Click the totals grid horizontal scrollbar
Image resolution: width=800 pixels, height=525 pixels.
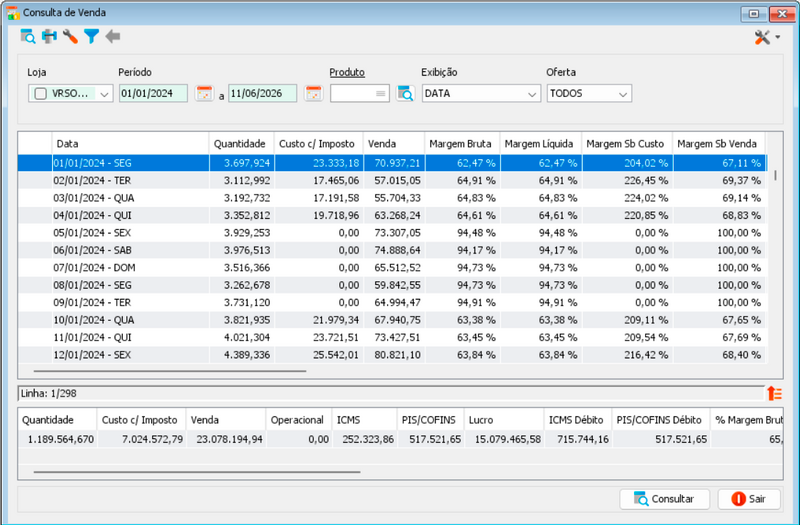click(197, 472)
